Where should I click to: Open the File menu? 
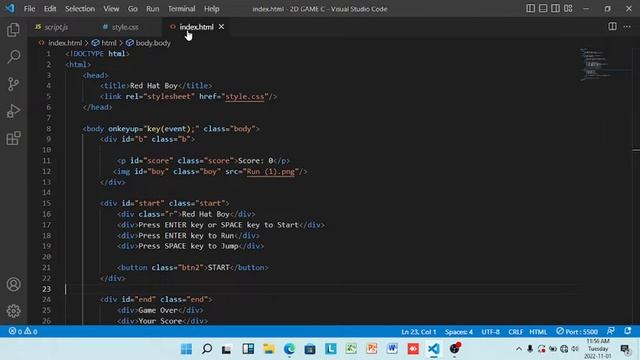29,9
